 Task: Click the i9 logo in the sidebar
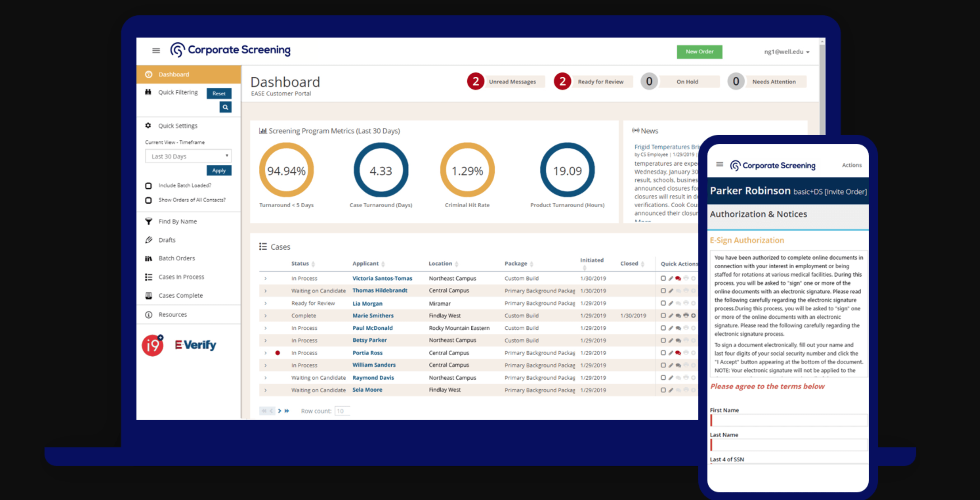[153, 345]
